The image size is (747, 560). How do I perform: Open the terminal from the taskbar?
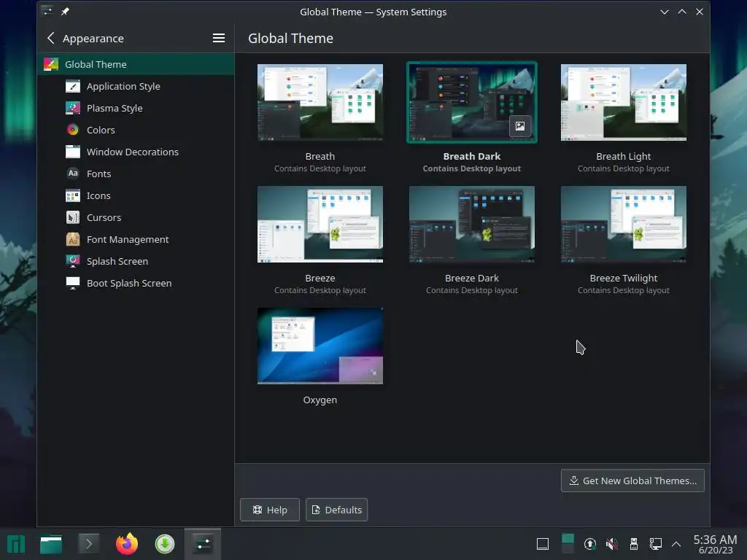[88, 544]
